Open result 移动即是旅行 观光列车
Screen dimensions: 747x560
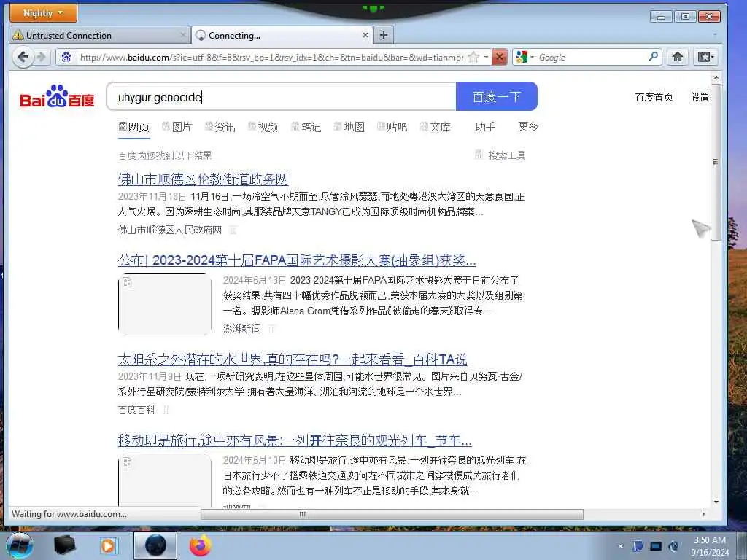295,440
